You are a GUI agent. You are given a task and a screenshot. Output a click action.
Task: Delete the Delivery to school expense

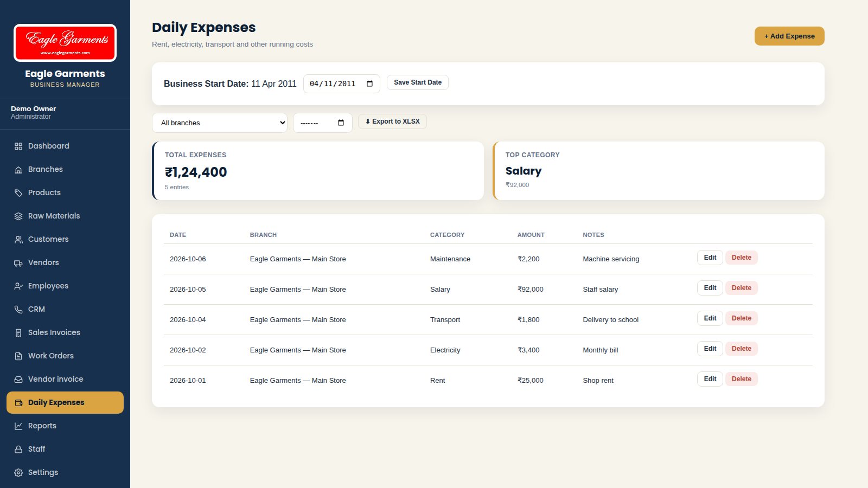(742, 318)
